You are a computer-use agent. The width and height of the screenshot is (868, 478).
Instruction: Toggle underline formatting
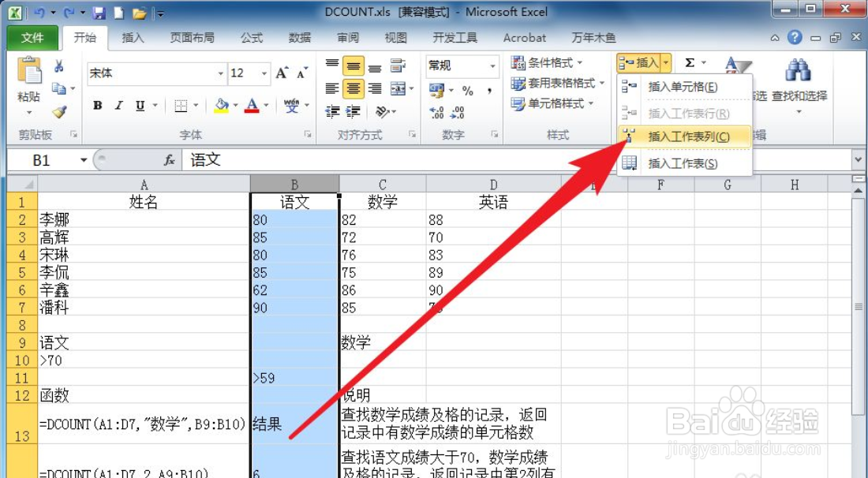140,106
